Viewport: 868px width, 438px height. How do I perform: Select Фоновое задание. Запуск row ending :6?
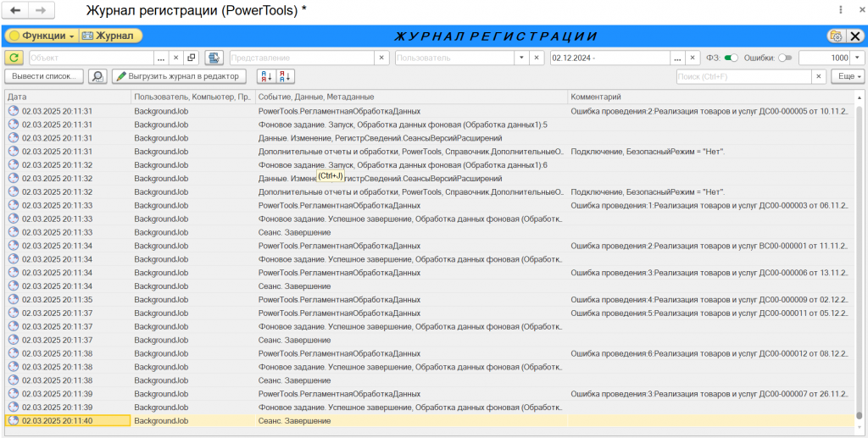pyautogui.click(x=430, y=165)
